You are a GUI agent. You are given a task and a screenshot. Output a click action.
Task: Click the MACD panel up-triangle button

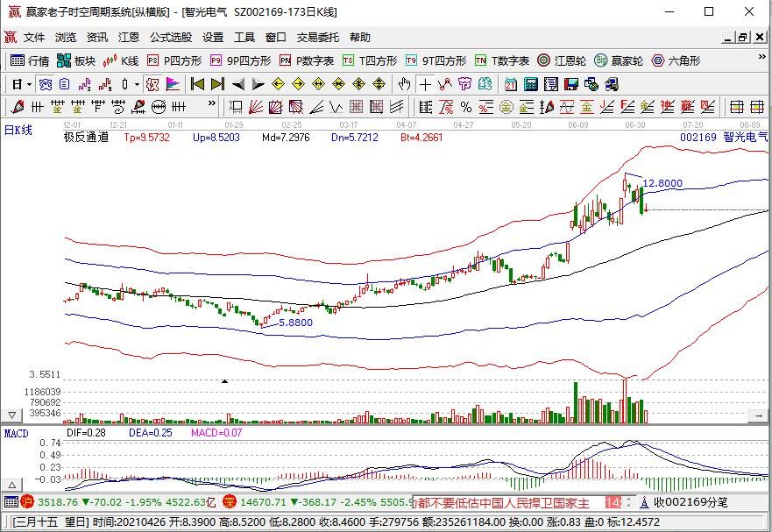click(x=11, y=484)
